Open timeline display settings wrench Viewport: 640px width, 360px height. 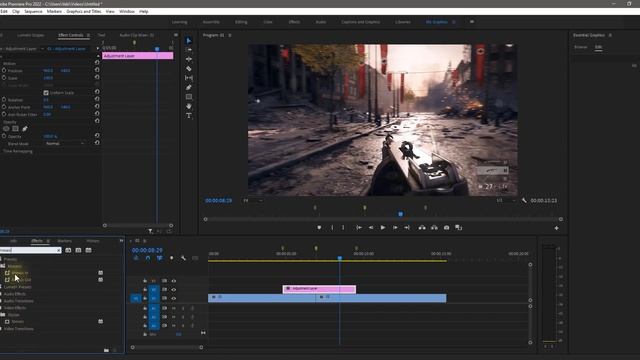183,258
